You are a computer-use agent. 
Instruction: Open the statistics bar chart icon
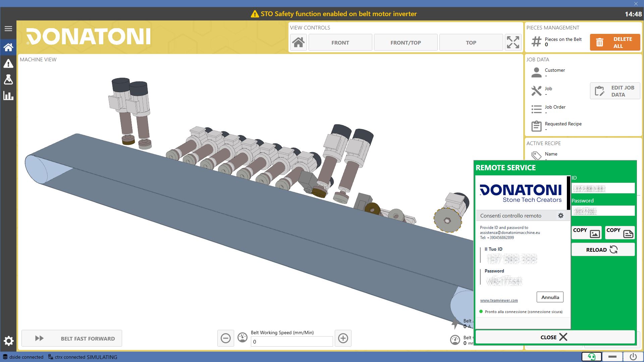coord(8,96)
